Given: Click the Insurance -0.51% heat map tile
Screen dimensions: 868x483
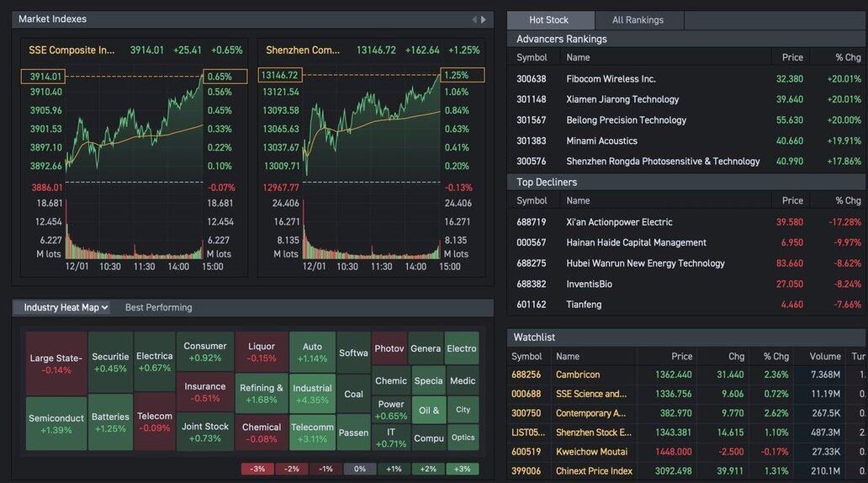Looking at the screenshot, I should 205,392.
